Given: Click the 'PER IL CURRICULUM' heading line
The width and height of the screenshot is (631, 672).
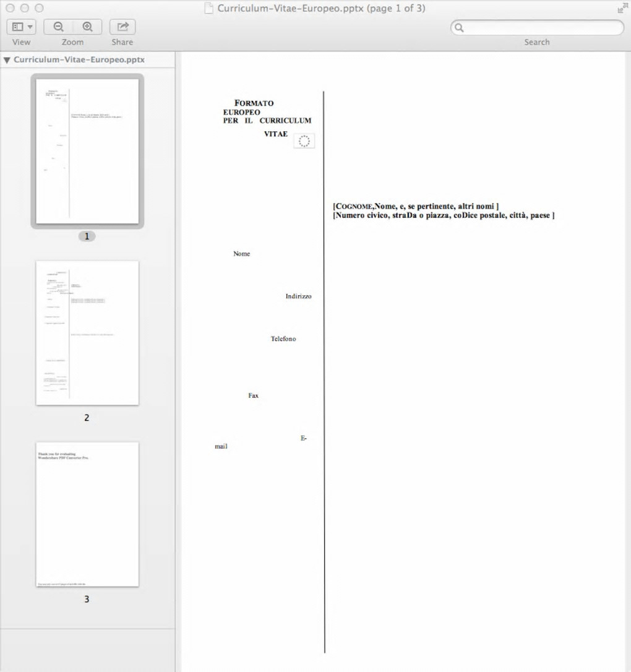Looking at the screenshot, I should pyautogui.click(x=267, y=121).
